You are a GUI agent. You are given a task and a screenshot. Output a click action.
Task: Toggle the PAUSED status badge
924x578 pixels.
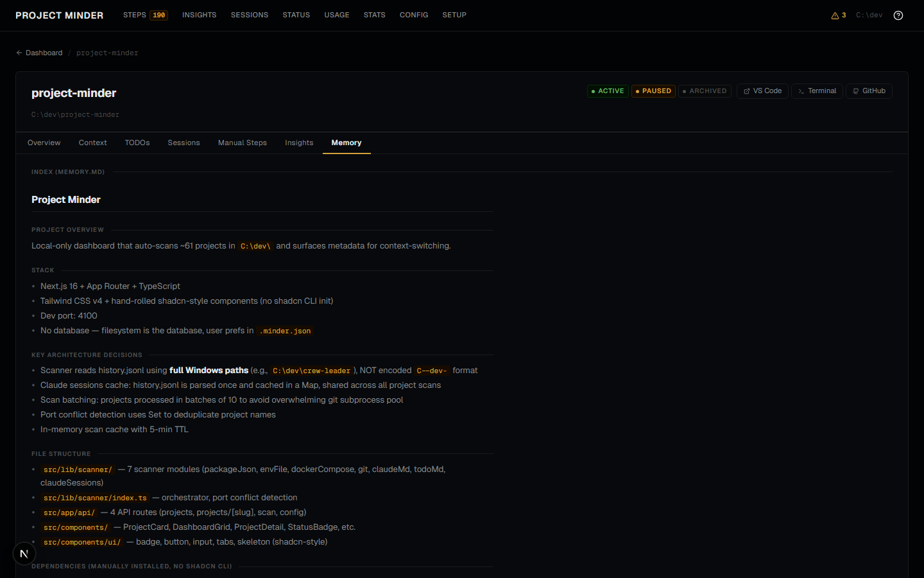click(x=653, y=91)
